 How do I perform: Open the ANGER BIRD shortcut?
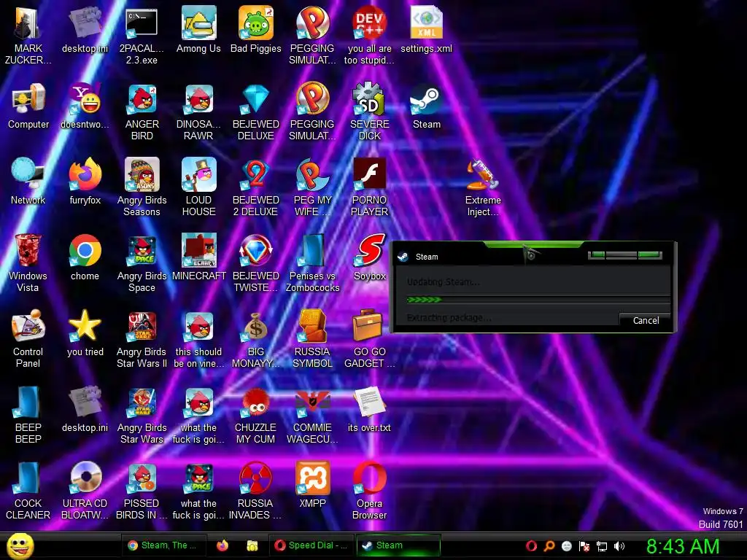[142, 111]
